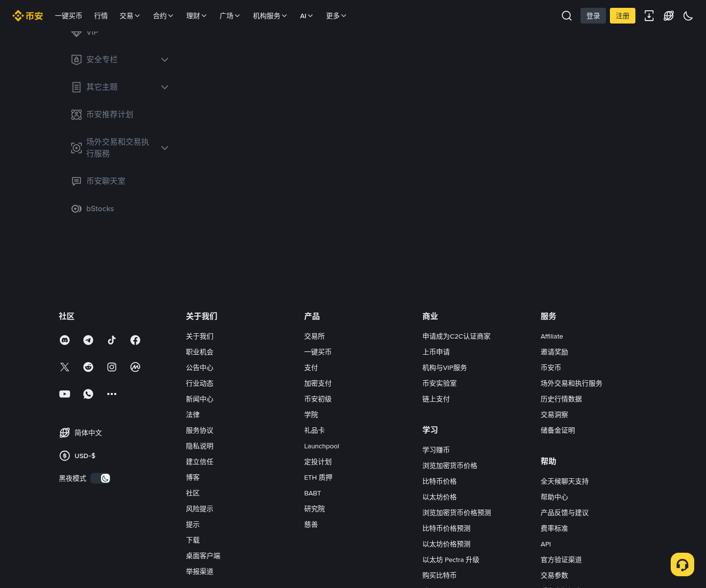Viewport: 706px width, 588px height.
Task: Open 行情 in the top navigation
Action: click(101, 16)
